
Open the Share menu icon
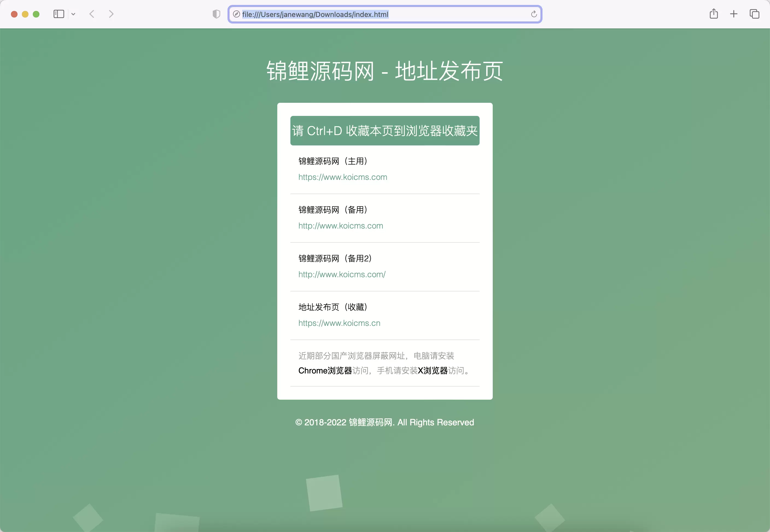(714, 14)
